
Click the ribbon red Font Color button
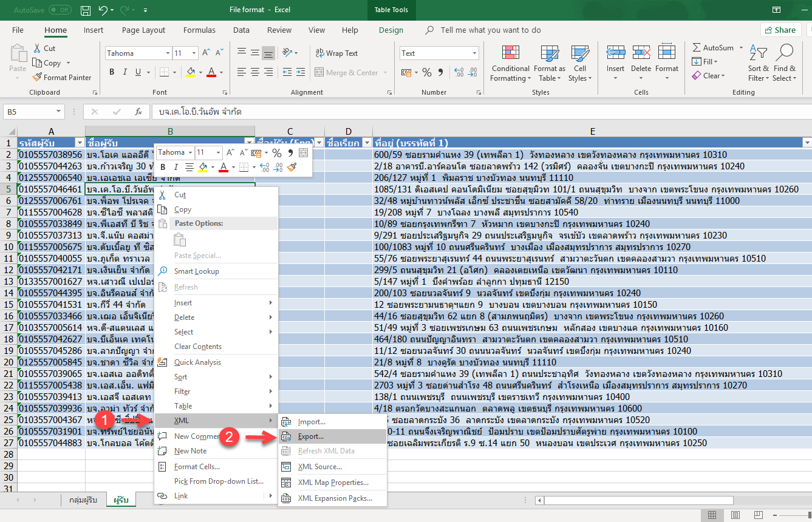tap(211, 72)
